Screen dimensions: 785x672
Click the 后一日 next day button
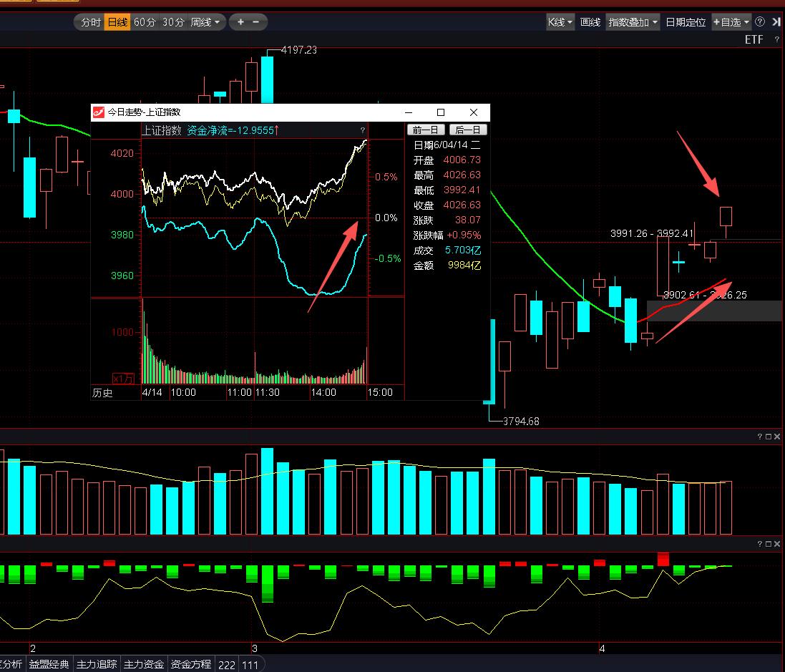(x=467, y=130)
